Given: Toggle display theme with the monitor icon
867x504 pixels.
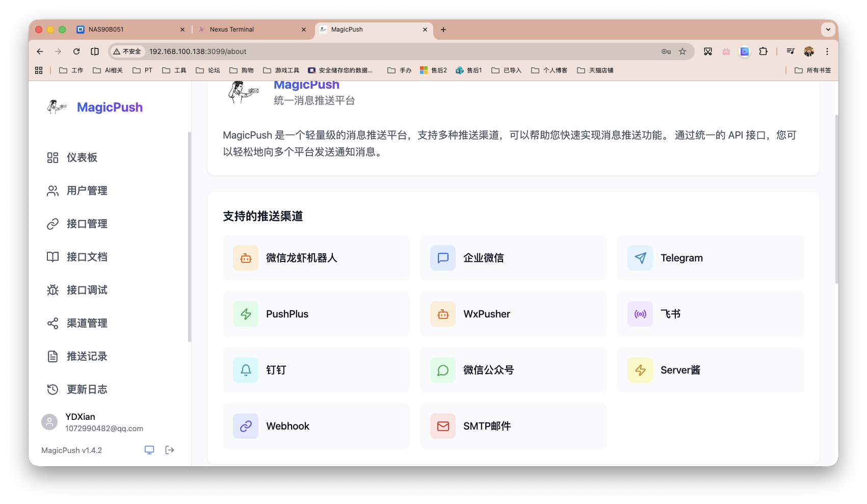Looking at the screenshot, I should pos(149,450).
